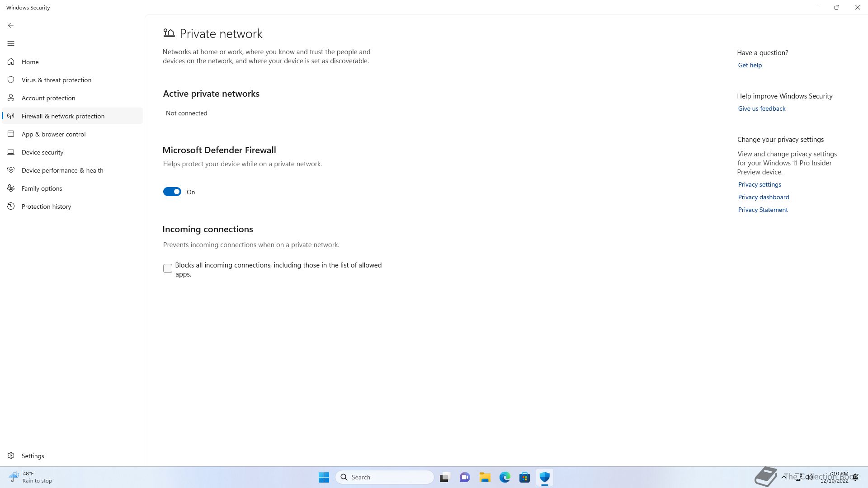This screenshot has height=488, width=868.
Task: Click the Home house icon
Action: pyautogui.click(x=11, y=62)
